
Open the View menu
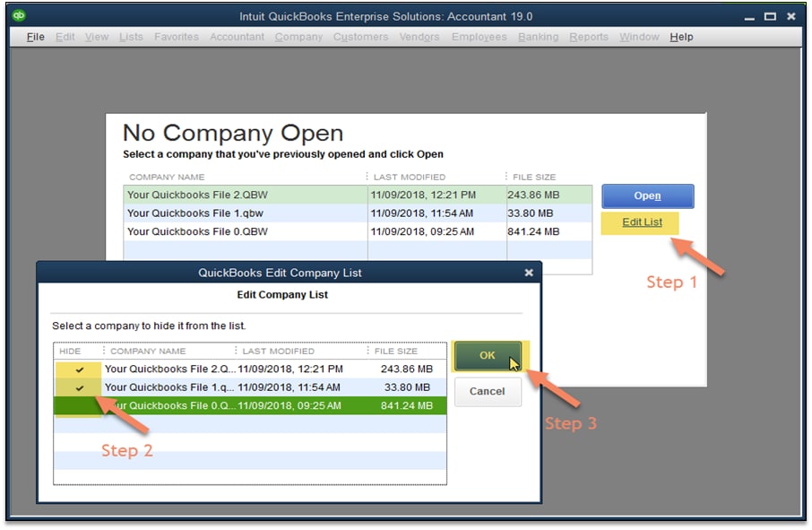coord(97,37)
